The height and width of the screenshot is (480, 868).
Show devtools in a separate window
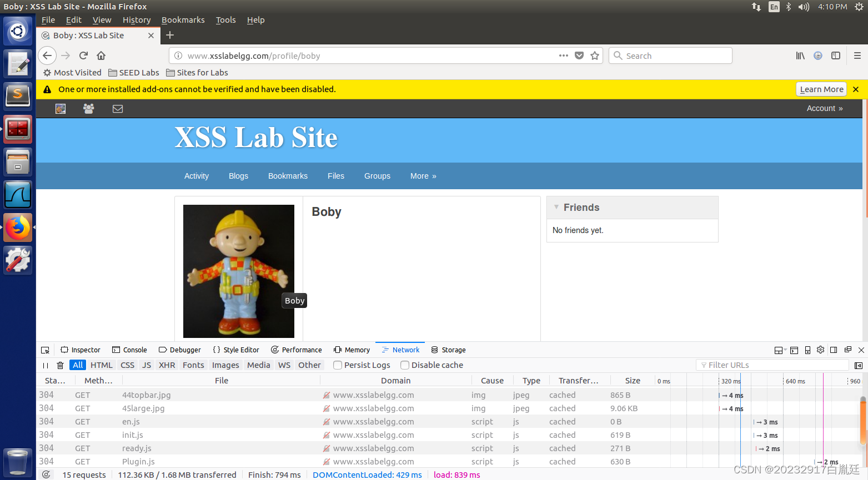[848, 350]
